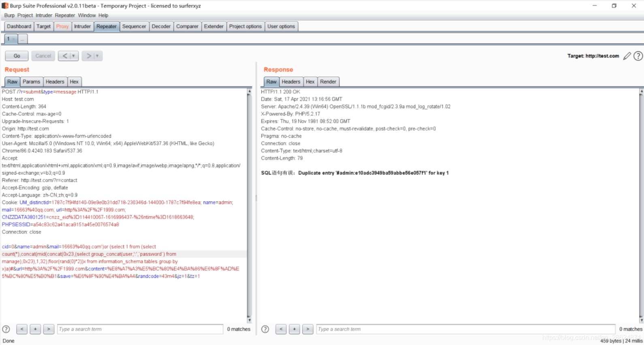Click the plus button in response search
Screen dimensions: 644x345
tap(294, 329)
